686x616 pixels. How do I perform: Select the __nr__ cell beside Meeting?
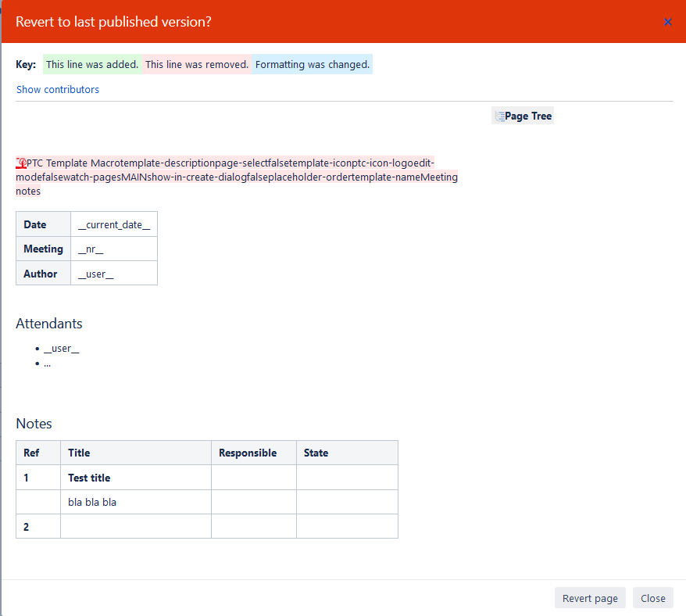[114, 249]
